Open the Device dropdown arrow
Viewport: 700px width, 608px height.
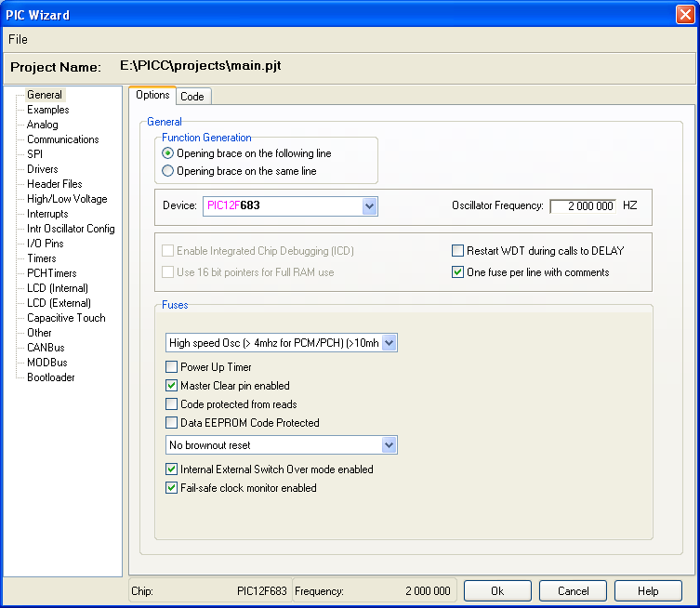369,206
